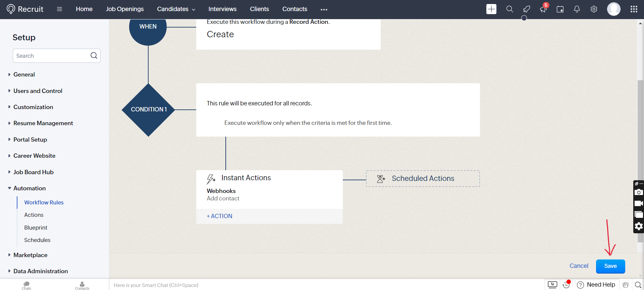This screenshot has height=290, width=644.
Task: Click the screen share icon in bottom bar
Action: click(x=552, y=285)
